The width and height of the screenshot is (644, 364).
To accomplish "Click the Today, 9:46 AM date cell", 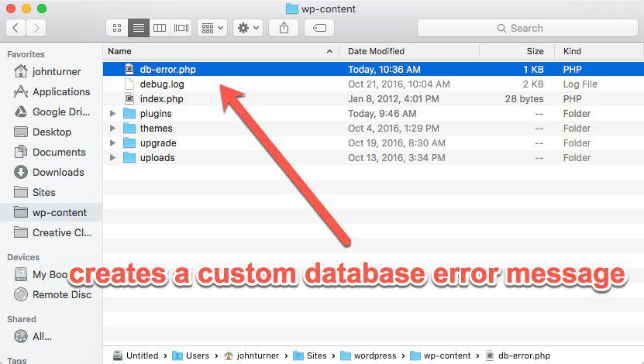I will (382, 114).
